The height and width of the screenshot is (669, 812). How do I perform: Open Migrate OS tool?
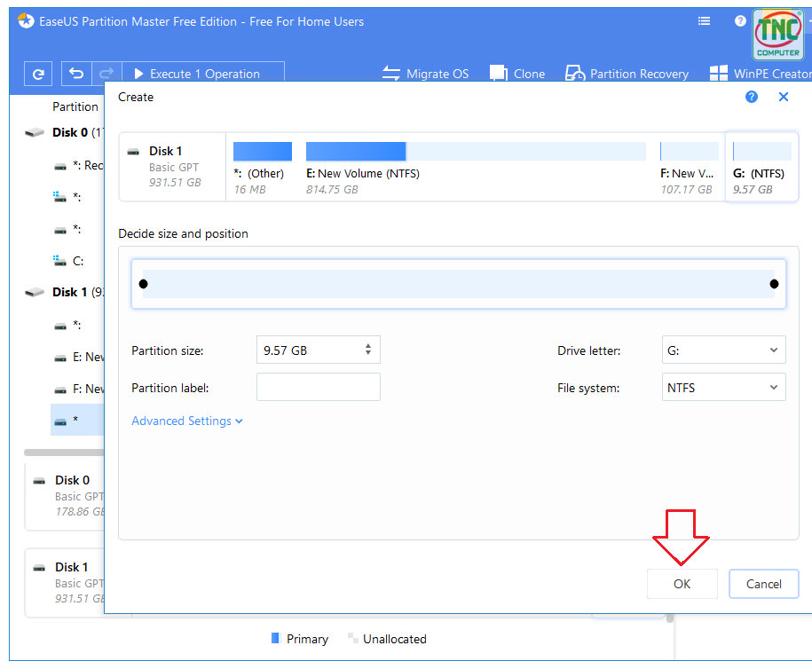click(x=425, y=74)
